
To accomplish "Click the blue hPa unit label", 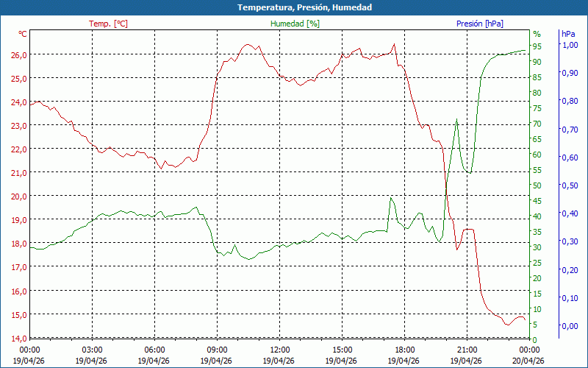I will (x=568, y=34).
